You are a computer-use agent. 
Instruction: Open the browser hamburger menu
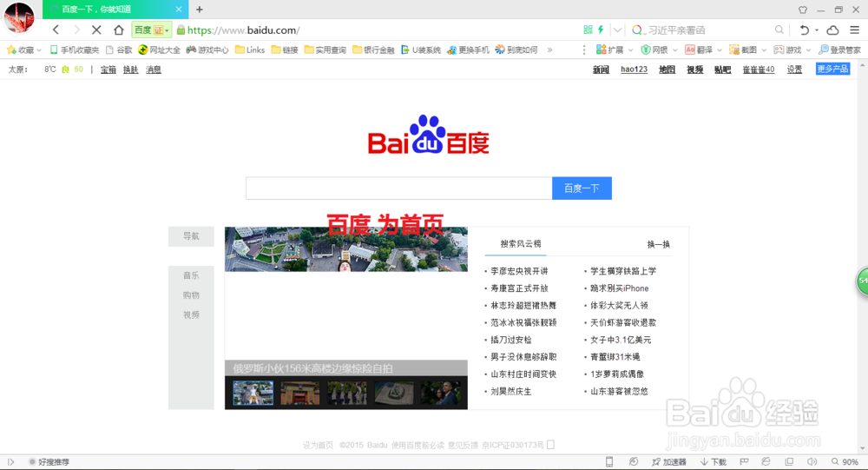point(855,30)
